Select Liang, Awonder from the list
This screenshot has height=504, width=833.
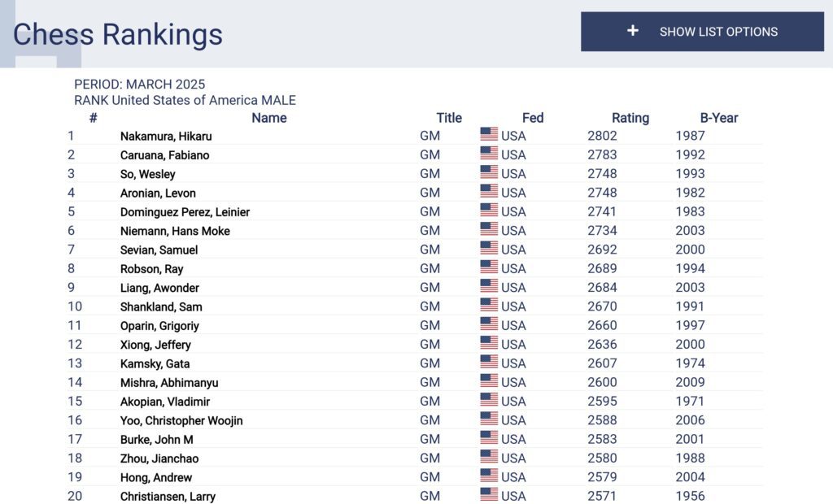159,288
